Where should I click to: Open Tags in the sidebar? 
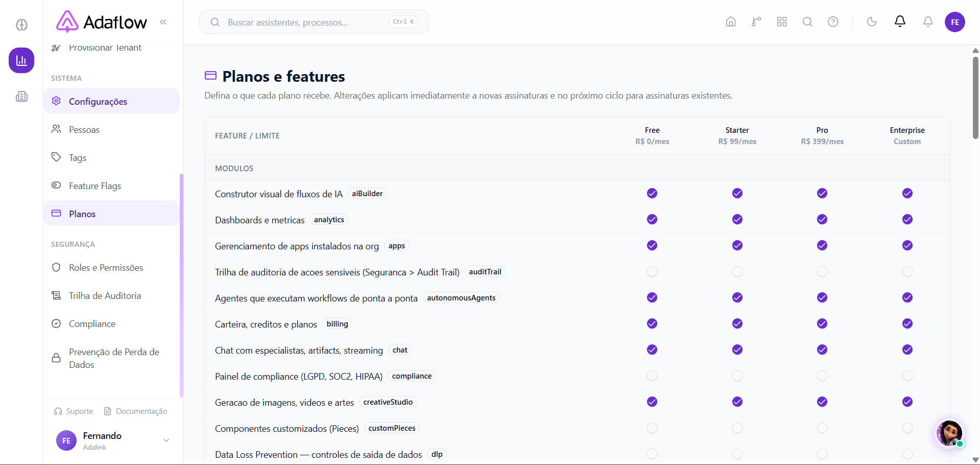click(x=111, y=157)
